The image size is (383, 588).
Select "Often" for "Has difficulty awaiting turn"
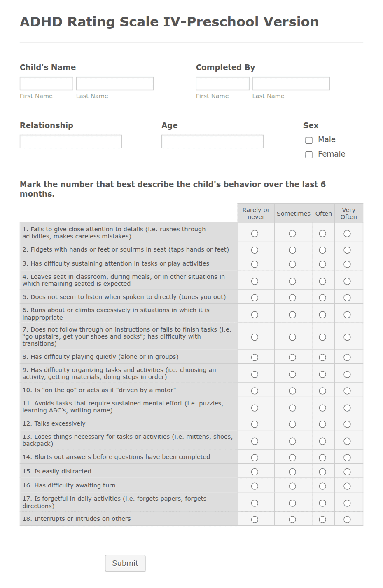[x=323, y=486]
